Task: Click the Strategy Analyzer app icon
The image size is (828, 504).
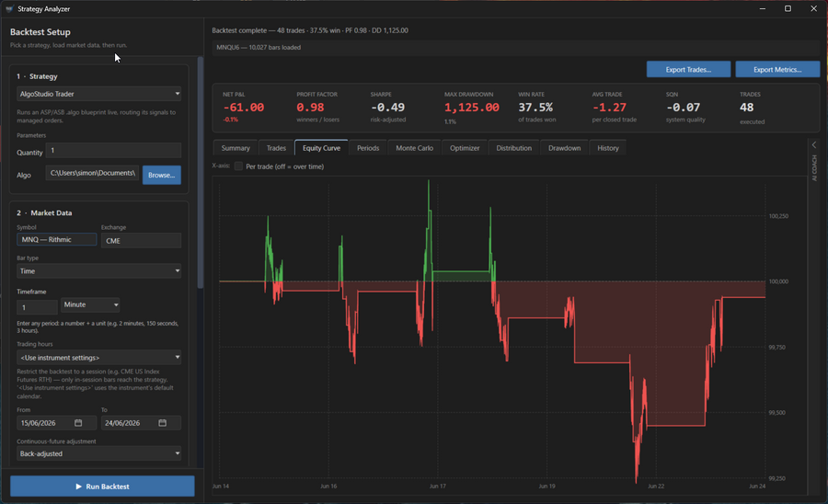Action: click(x=9, y=9)
